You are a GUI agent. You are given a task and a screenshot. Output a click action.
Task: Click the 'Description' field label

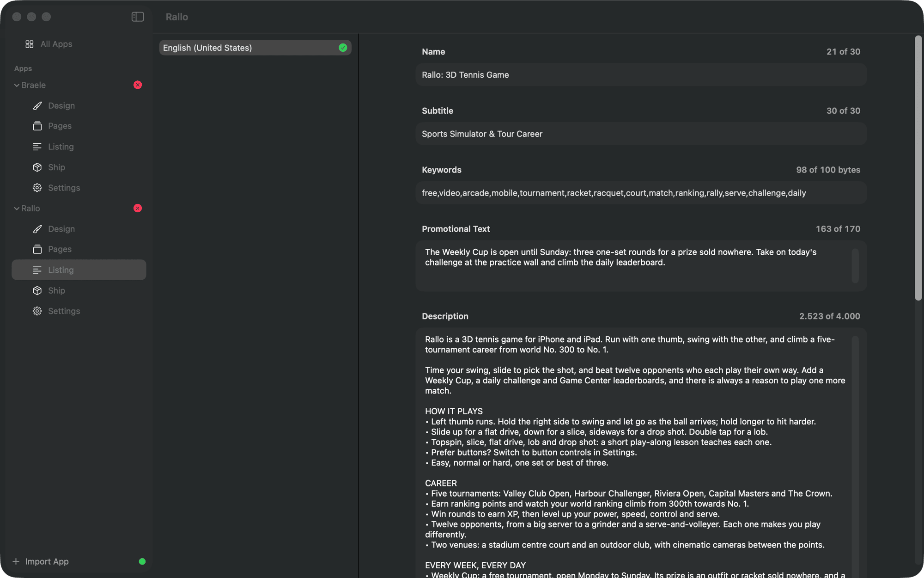445,316
